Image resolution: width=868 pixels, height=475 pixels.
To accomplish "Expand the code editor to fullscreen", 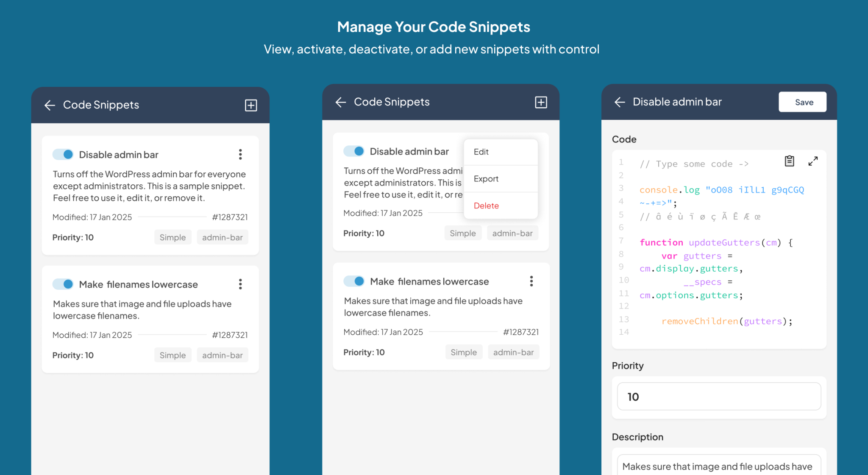I will pos(813,161).
